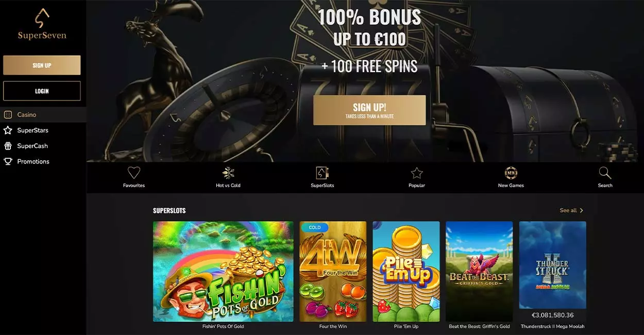Launch the Pile 'Em Up game tile
This screenshot has height=335, width=644.
pyautogui.click(x=406, y=272)
